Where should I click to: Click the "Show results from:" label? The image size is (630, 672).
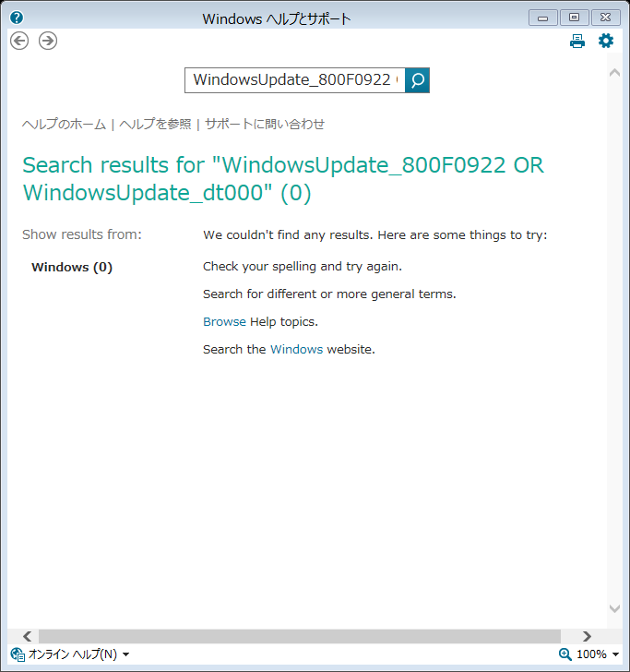(x=82, y=234)
